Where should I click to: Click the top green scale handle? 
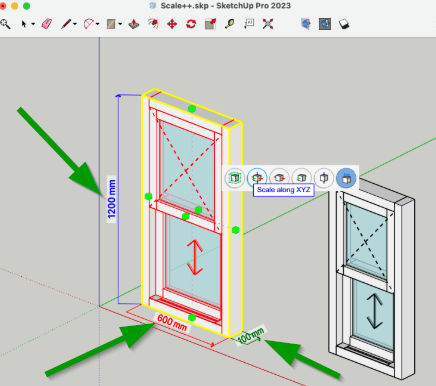point(192,109)
